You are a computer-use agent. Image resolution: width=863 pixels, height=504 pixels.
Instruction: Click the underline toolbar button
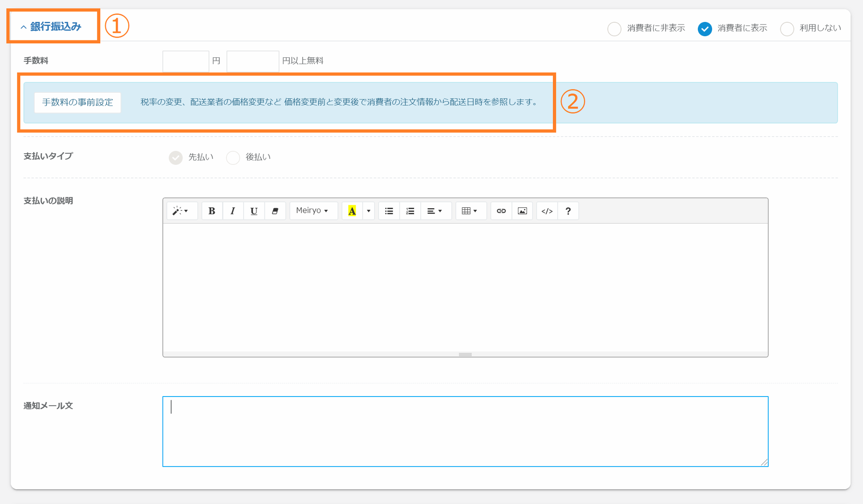[254, 211]
